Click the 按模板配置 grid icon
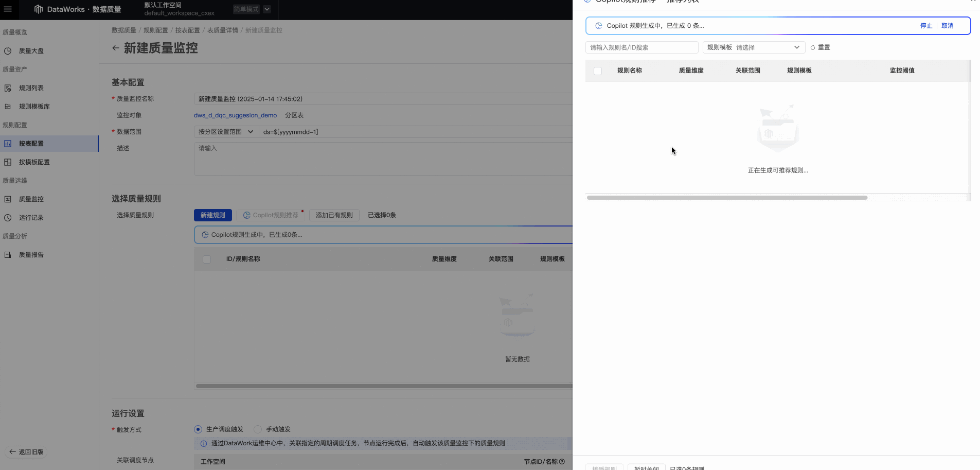The image size is (980, 470). (x=8, y=162)
